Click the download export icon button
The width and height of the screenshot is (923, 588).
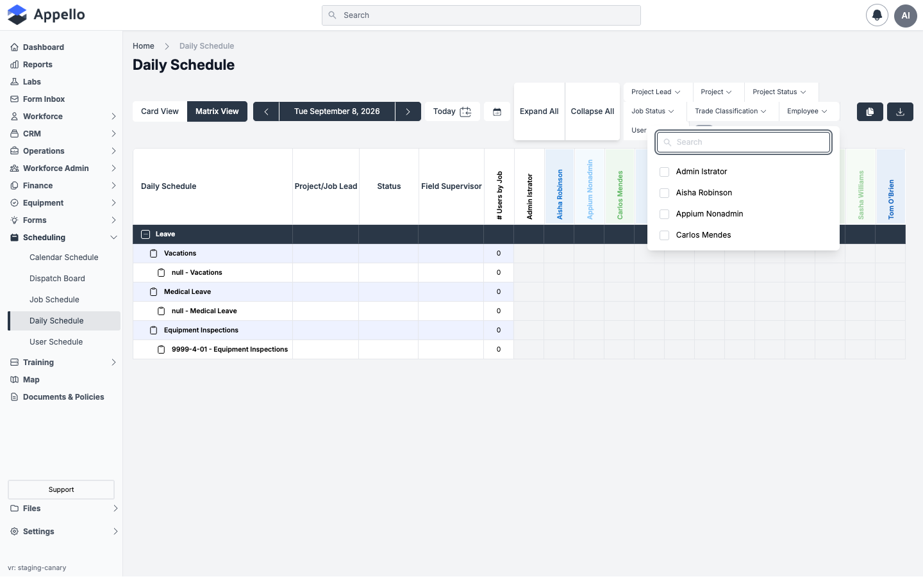click(900, 111)
